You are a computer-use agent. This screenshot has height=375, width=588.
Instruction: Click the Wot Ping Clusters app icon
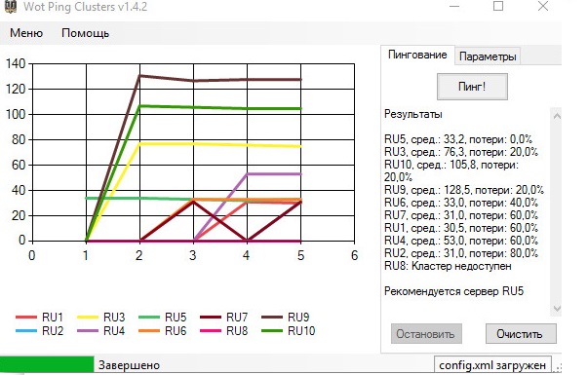point(12,7)
